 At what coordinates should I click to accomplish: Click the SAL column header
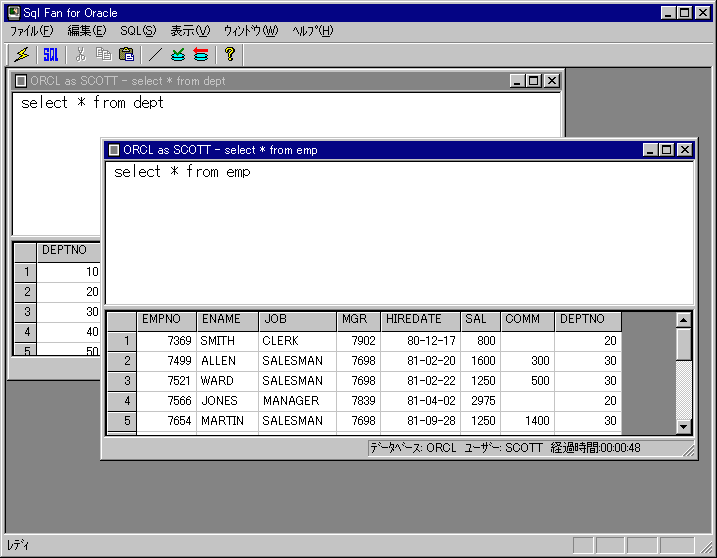pos(481,321)
